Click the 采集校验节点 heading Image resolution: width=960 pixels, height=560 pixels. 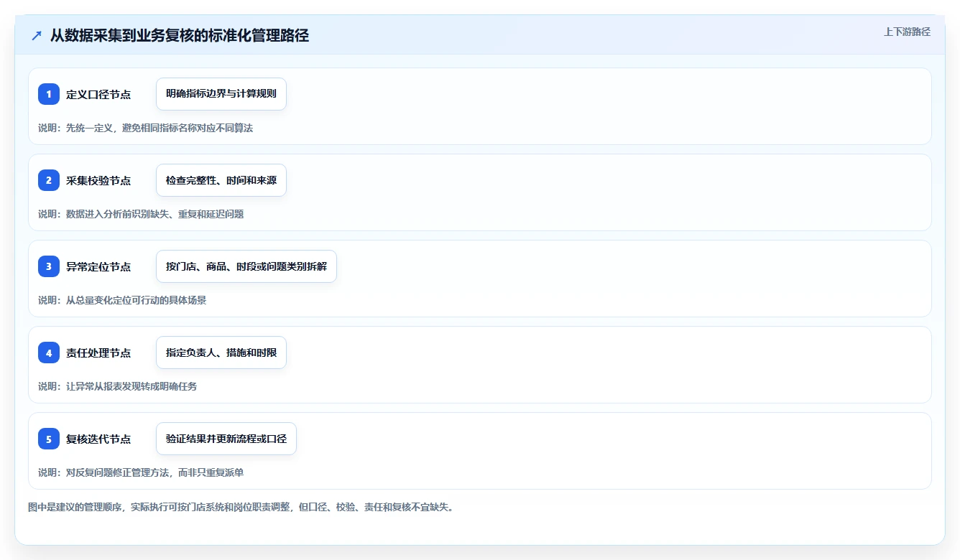98,180
